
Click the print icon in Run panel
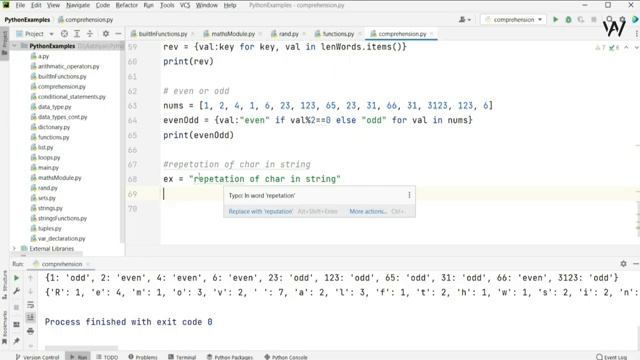click(30, 331)
